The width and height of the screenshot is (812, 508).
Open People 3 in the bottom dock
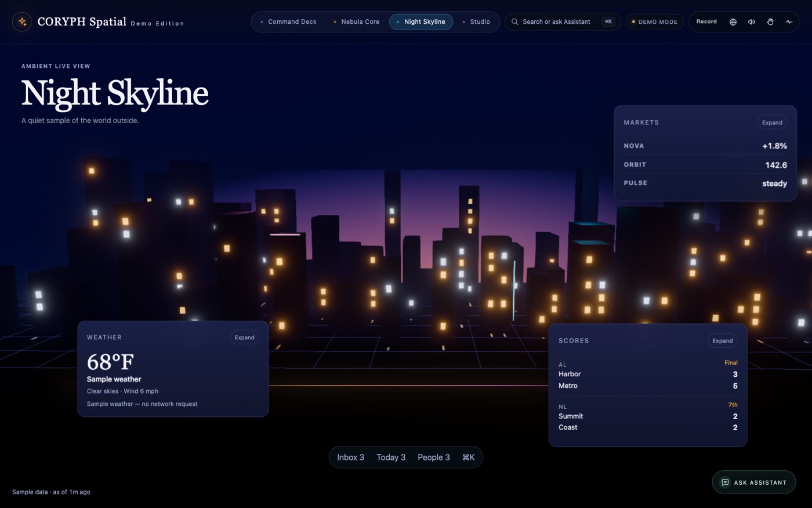434,457
